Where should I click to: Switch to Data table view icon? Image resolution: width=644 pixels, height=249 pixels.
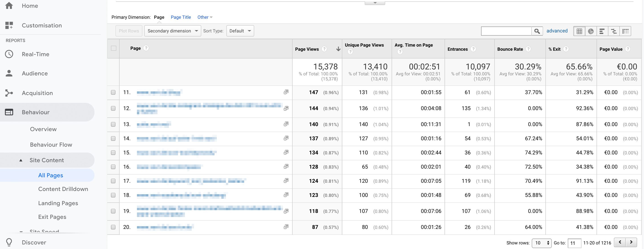tap(579, 31)
